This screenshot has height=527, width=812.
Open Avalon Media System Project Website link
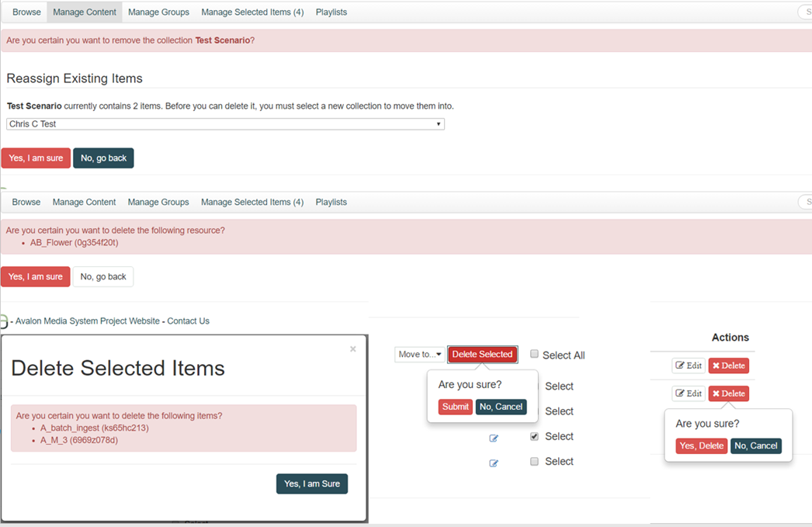88,321
